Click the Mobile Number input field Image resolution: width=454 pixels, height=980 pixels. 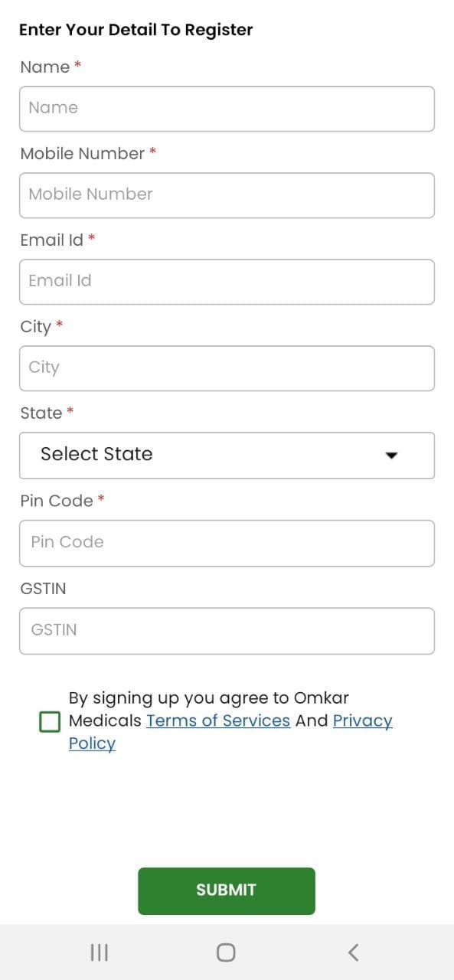[x=227, y=194]
